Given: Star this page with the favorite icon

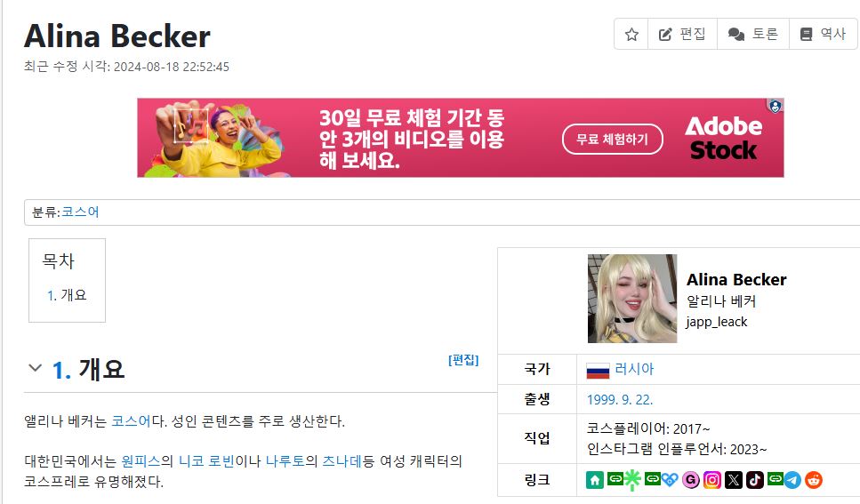Looking at the screenshot, I should click(x=631, y=35).
